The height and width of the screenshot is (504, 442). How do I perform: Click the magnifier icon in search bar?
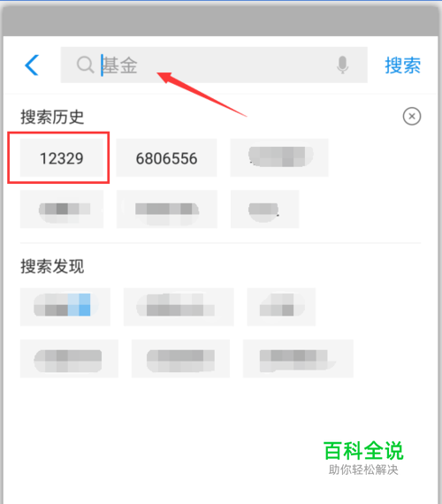pos(85,65)
